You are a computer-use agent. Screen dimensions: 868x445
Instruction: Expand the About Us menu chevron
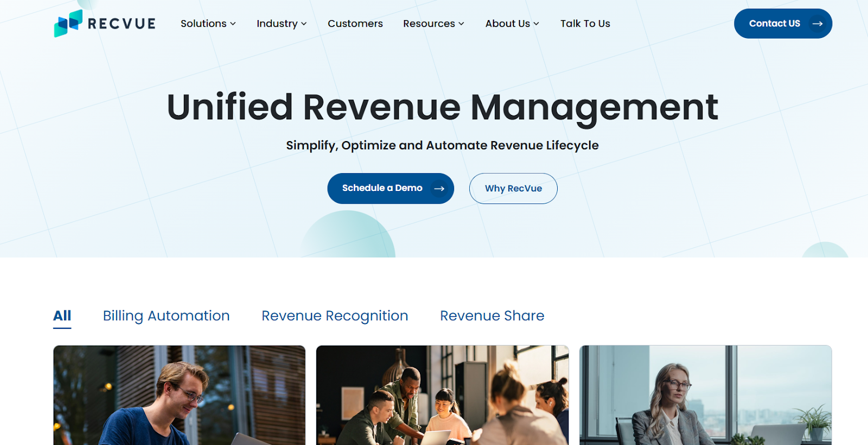point(536,24)
